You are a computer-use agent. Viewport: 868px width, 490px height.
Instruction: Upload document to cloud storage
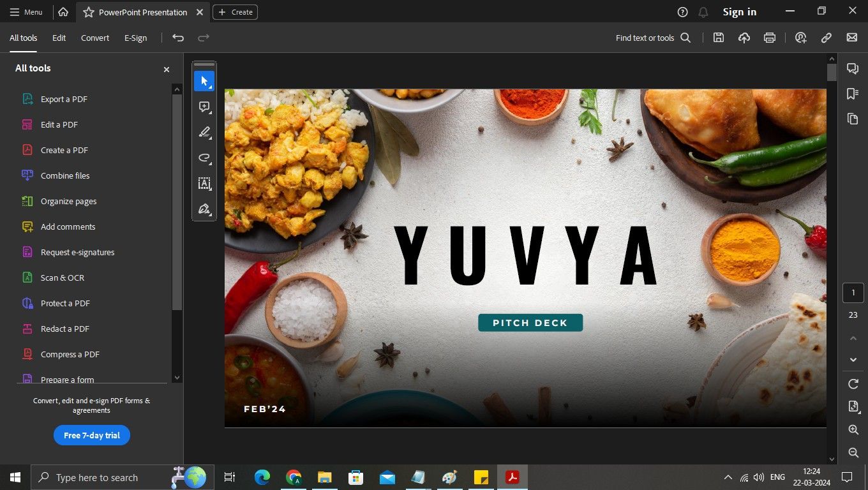click(x=744, y=38)
